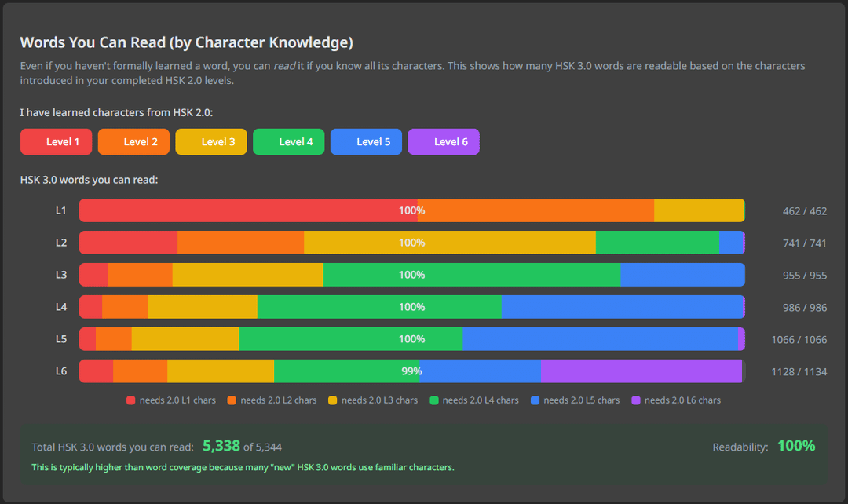848x504 pixels.
Task: Click the purple segment of the L6 bar
Action: click(x=641, y=371)
